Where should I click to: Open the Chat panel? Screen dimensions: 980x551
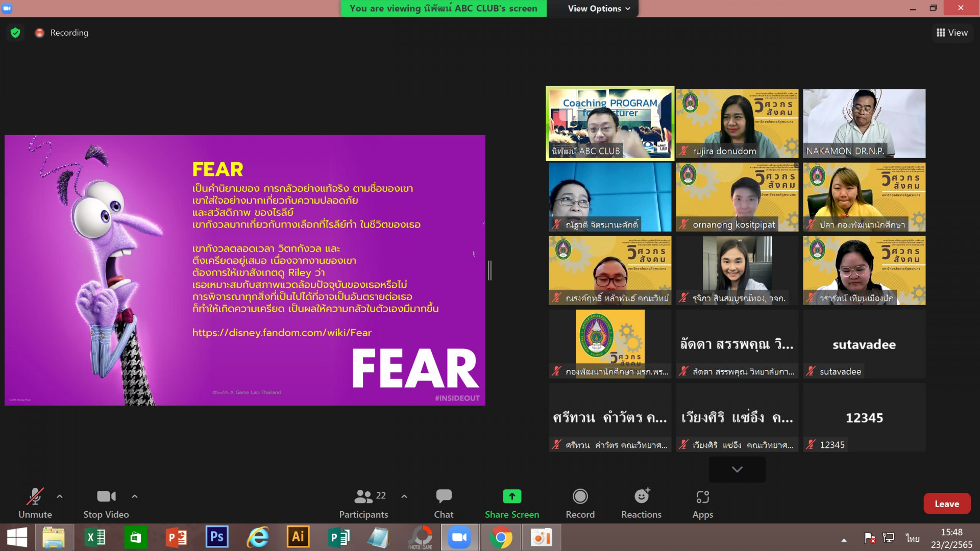click(x=444, y=503)
